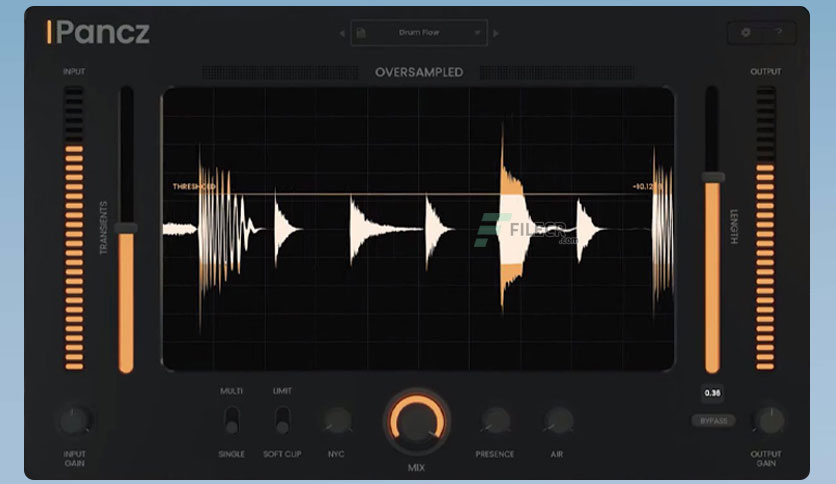The width and height of the screenshot is (836, 484).
Task: Select next preset with right arrow
Action: coord(496,33)
